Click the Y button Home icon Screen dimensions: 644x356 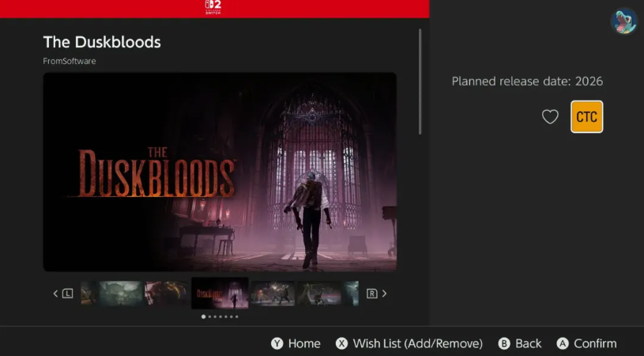[x=277, y=343]
